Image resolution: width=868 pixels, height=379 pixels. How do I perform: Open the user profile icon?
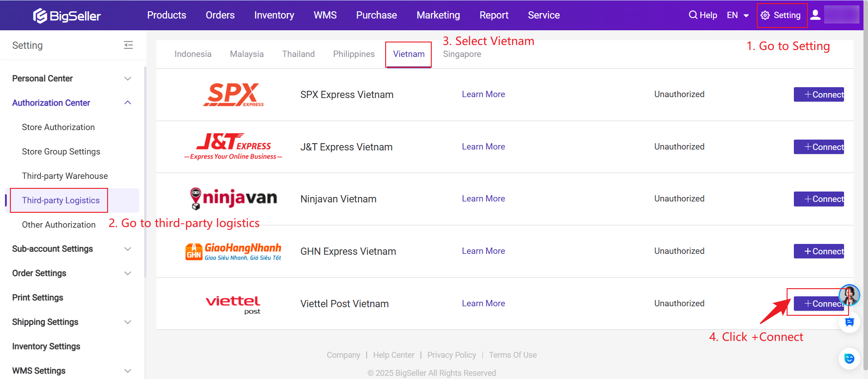point(815,15)
